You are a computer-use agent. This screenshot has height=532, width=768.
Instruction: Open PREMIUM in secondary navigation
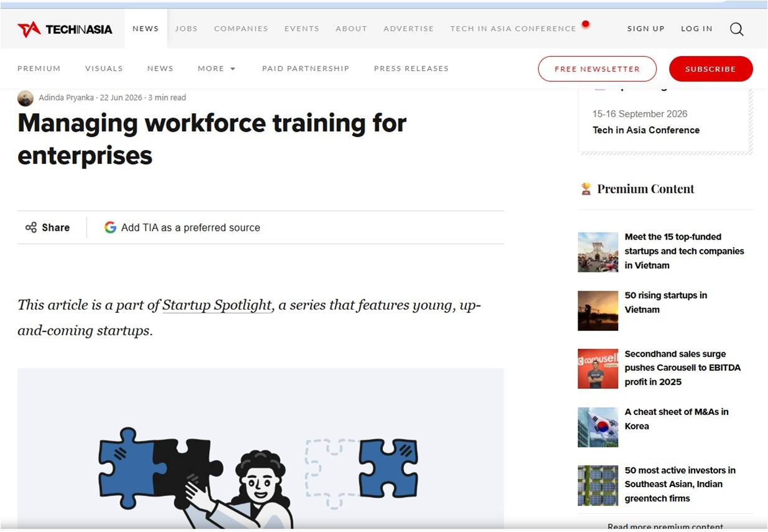tap(39, 68)
